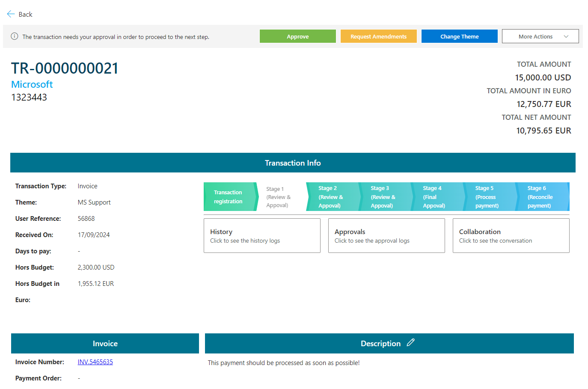The image size is (588, 389).
Task: Click the Back arrow icon
Action: [x=11, y=14]
